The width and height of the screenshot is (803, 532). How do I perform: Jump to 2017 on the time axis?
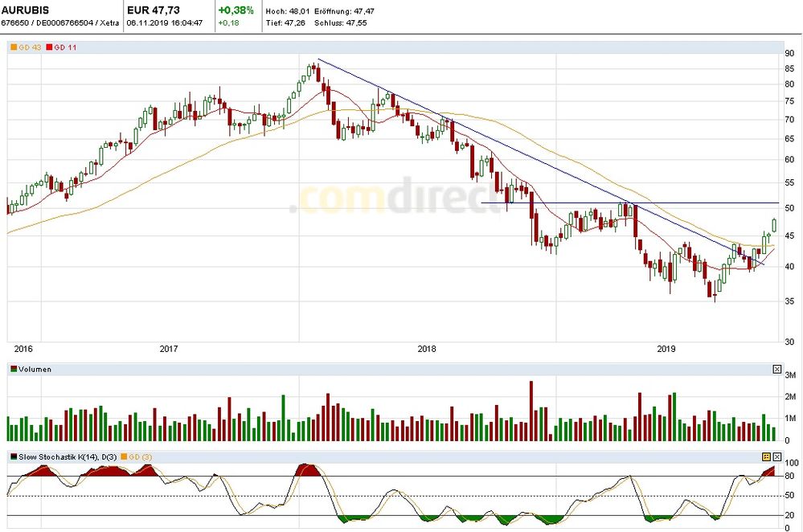pyautogui.click(x=169, y=349)
